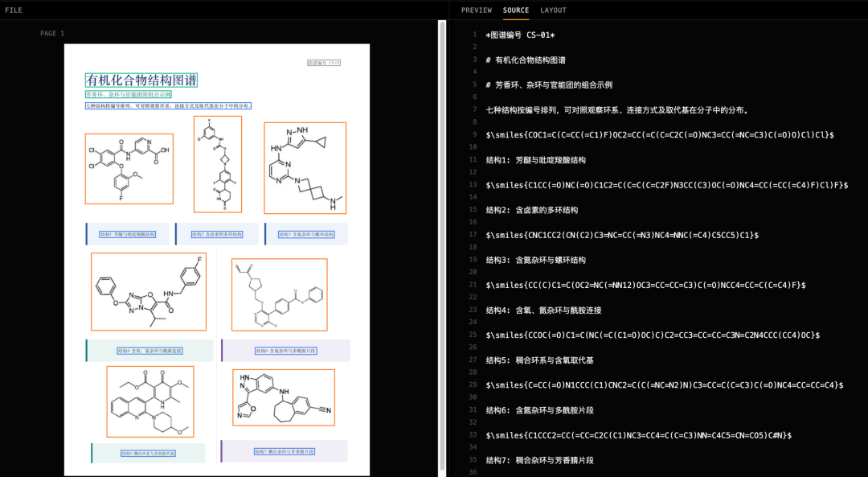Screen dimensions: 868x477
Task: Click the document preview vertical scrollbar
Action: (x=442, y=246)
